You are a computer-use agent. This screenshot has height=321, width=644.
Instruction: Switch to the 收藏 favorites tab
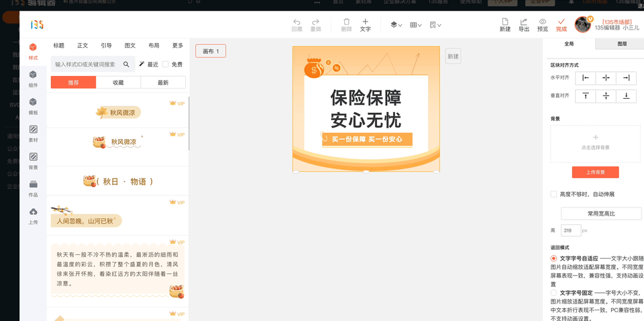tap(118, 83)
